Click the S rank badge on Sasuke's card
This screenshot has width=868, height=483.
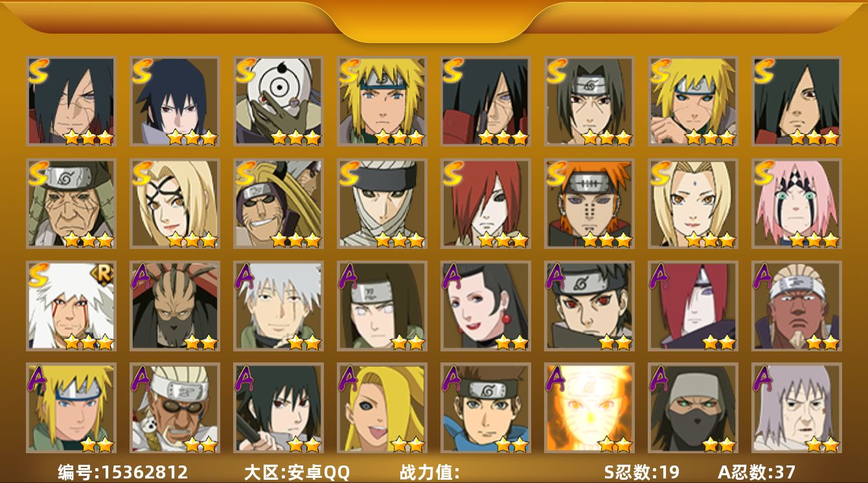coord(142,70)
